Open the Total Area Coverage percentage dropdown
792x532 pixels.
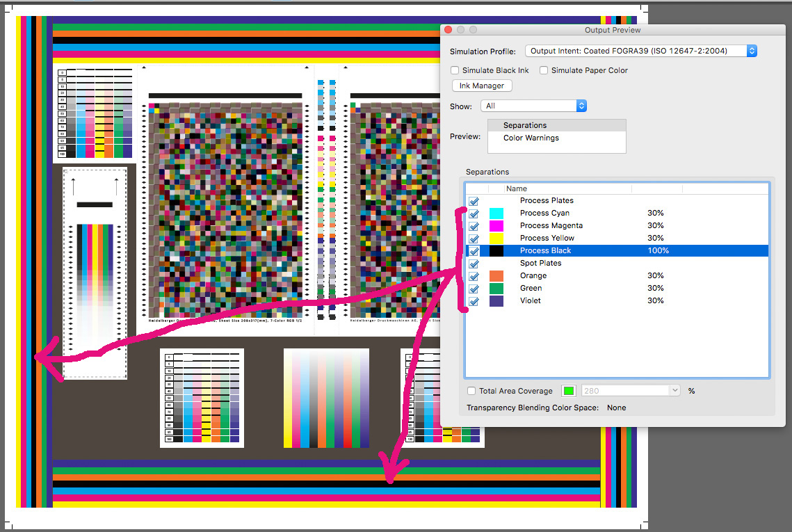(674, 390)
